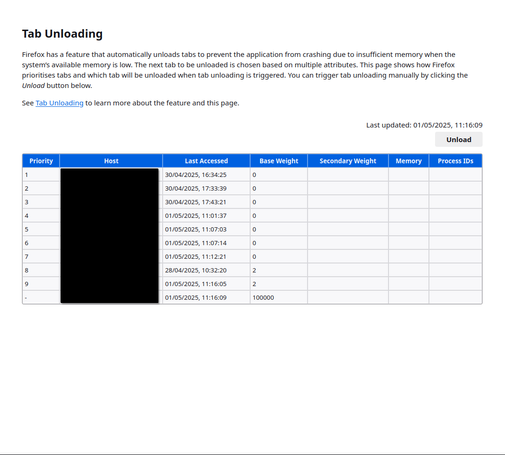The height and width of the screenshot is (455, 505).
Task: Select the Priority column header
Action: click(x=41, y=161)
